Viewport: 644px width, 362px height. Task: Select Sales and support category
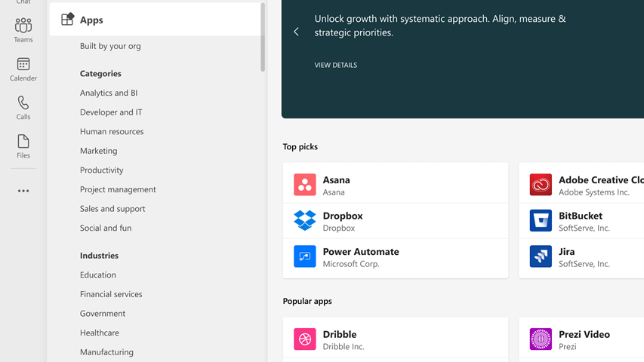[112, 208]
